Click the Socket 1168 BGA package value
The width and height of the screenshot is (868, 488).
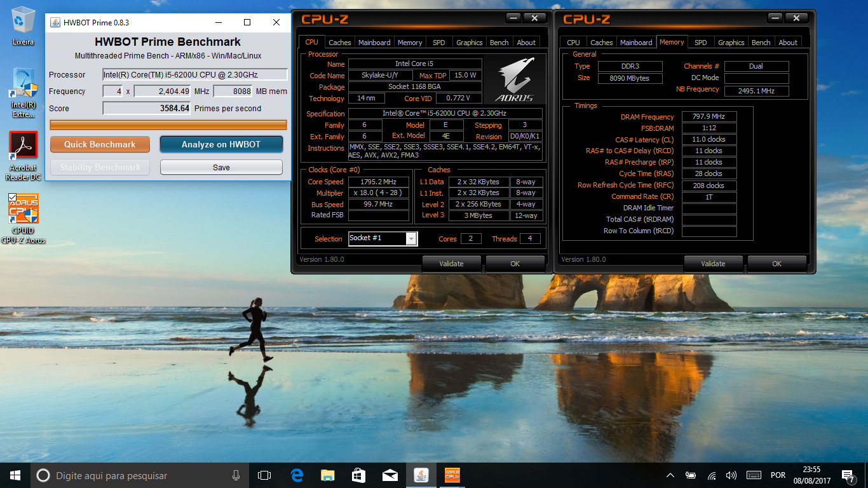coord(415,87)
